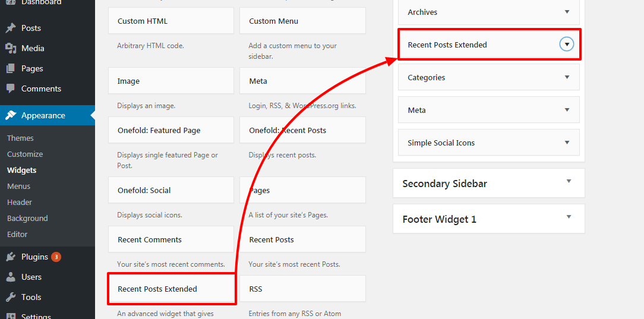This screenshot has height=319, width=644.
Task: Click the Simple Social Icons widget title
Action: 441,143
